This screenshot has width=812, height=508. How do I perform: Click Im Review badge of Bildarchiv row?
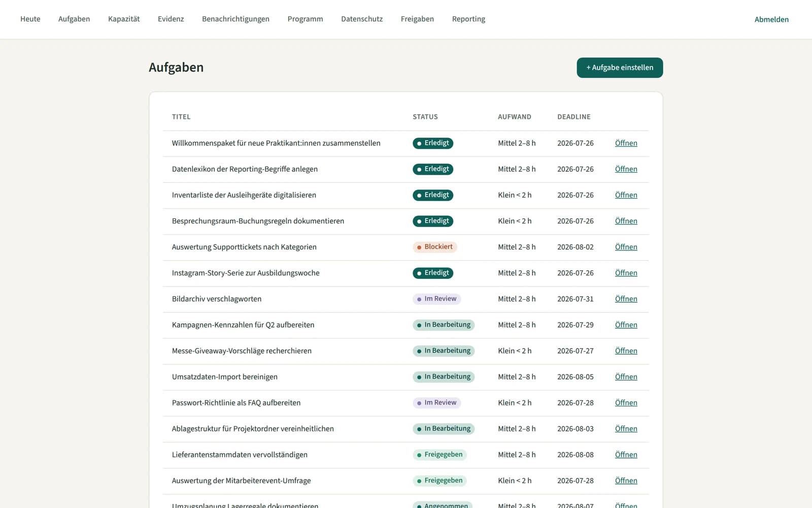pos(436,299)
